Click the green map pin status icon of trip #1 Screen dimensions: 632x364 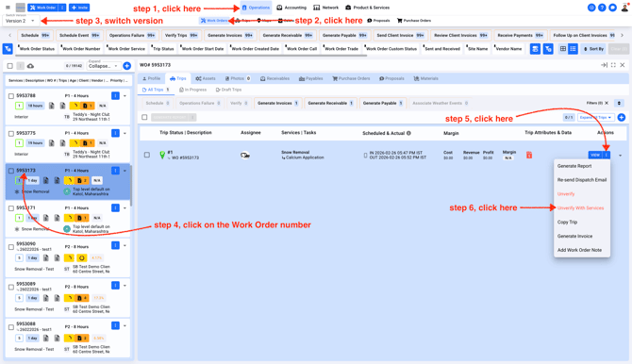coord(162,156)
